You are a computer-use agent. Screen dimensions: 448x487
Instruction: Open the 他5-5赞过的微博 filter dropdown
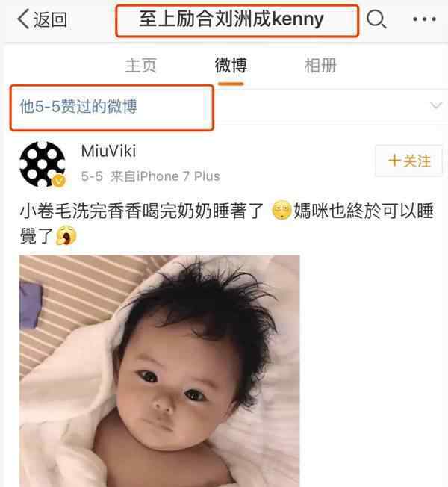click(78, 107)
